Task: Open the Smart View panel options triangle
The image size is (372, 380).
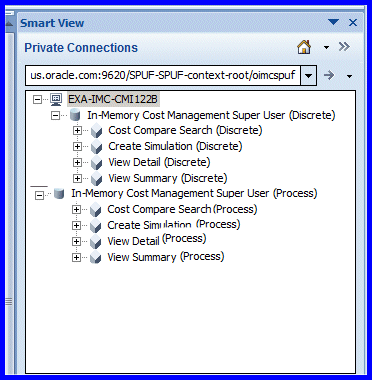Action: click(333, 22)
